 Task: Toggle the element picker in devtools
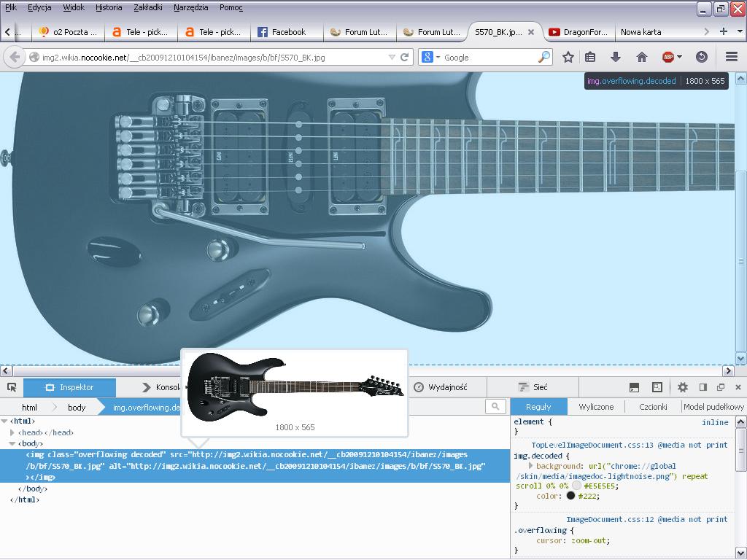[12, 387]
